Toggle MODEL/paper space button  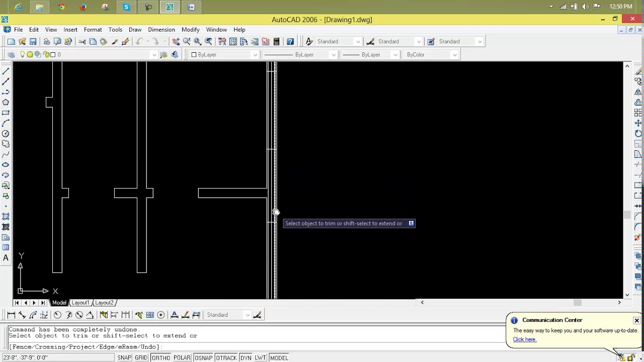279,358
